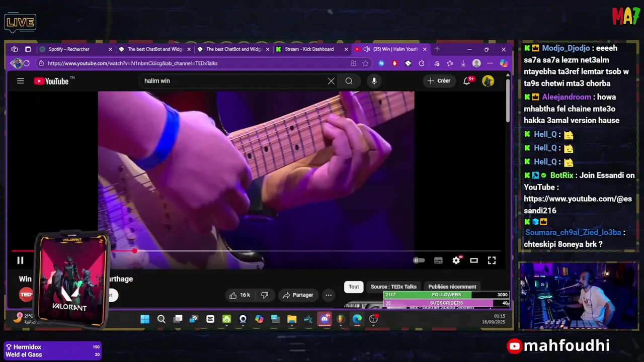Open Task View on the taskbar
Image resolution: width=644 pixels, height=362 pixels.
(178, 319)
